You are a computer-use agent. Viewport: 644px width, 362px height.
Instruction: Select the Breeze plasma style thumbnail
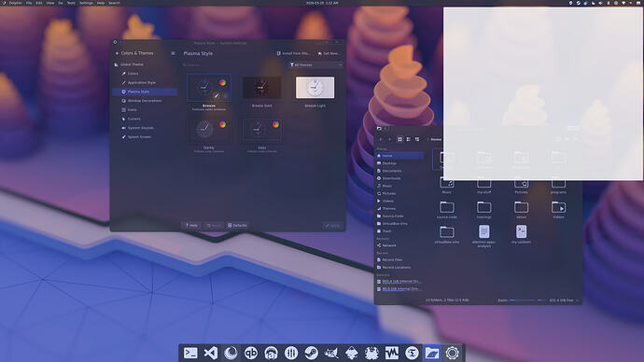209,88
